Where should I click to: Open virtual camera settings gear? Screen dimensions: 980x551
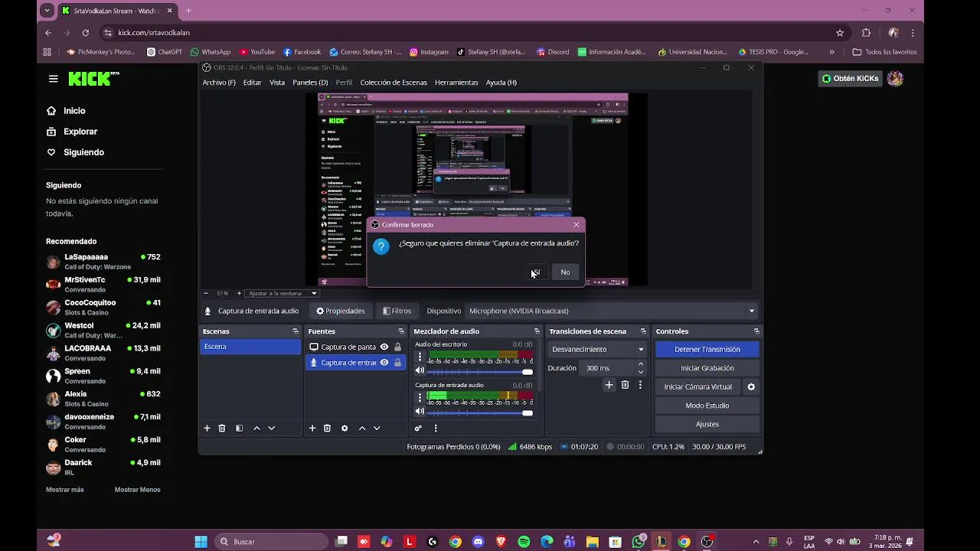pos(751,386)
